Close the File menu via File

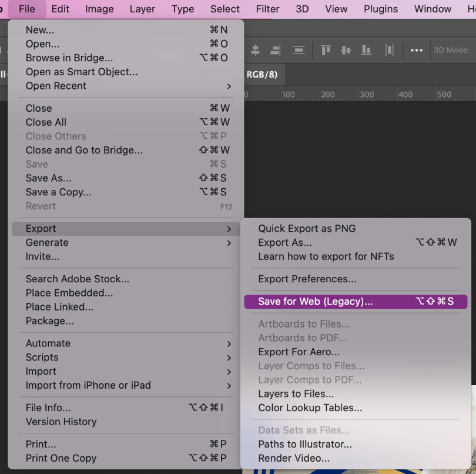click(26, 9)
